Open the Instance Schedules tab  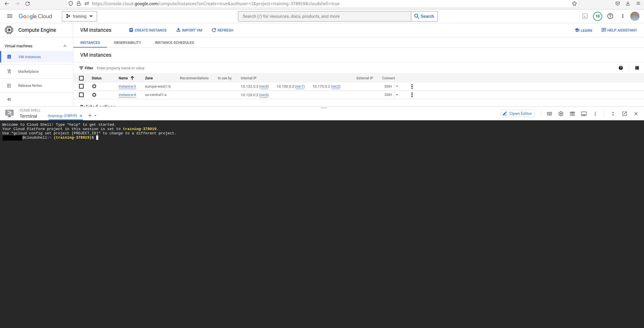[x=174, y=42]
